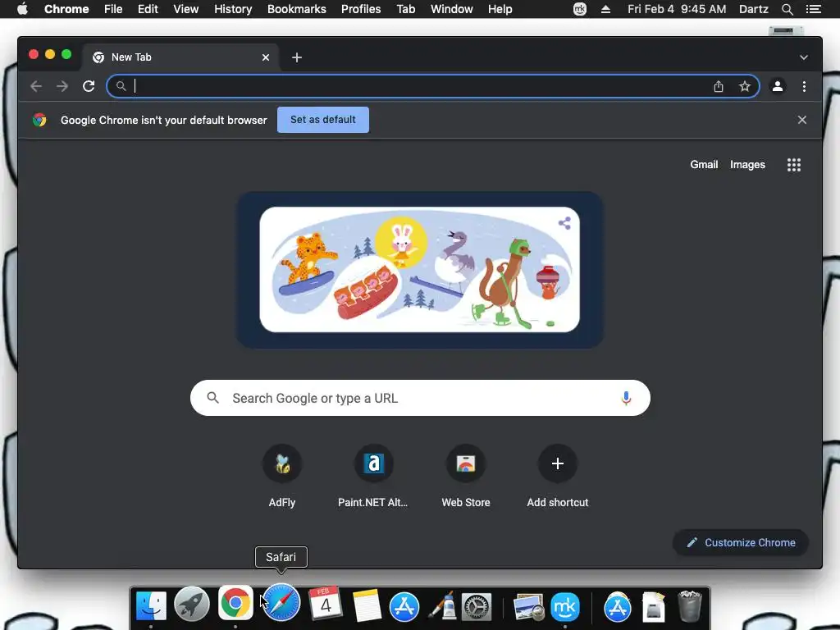Click the magnifier icon in address bar
Image resolution: width=840 pixels, height=630 pixels.
[121, 86]
